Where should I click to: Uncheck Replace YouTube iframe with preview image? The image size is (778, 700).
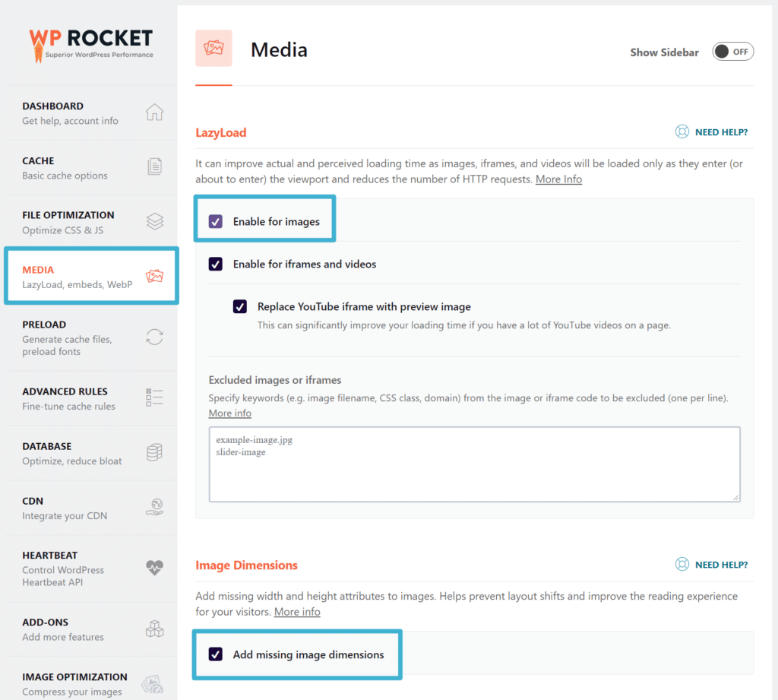click(x=239, y=307)
